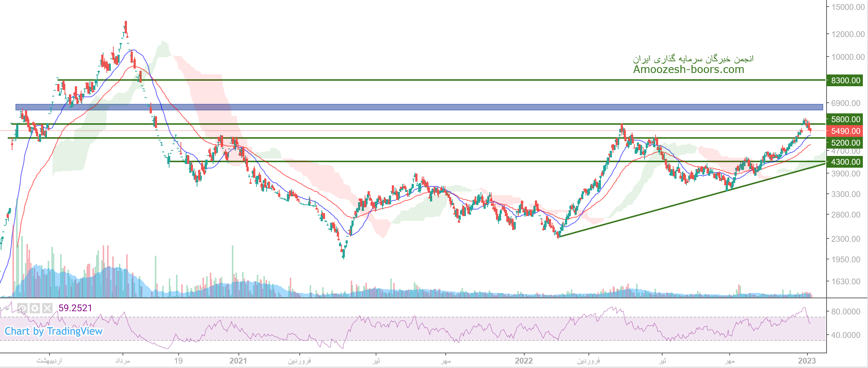Select the 4300.00 green price label

click(845, 162)
